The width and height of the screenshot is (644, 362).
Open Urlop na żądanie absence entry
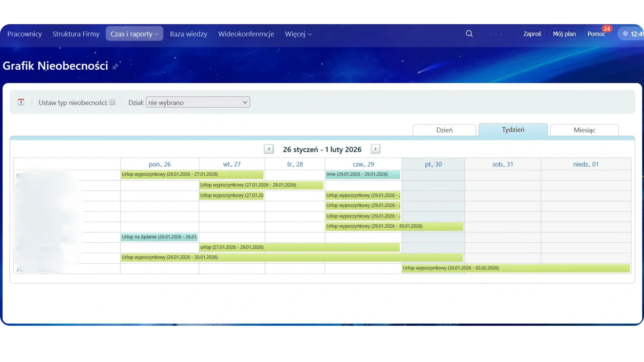(x=159, y=237)
